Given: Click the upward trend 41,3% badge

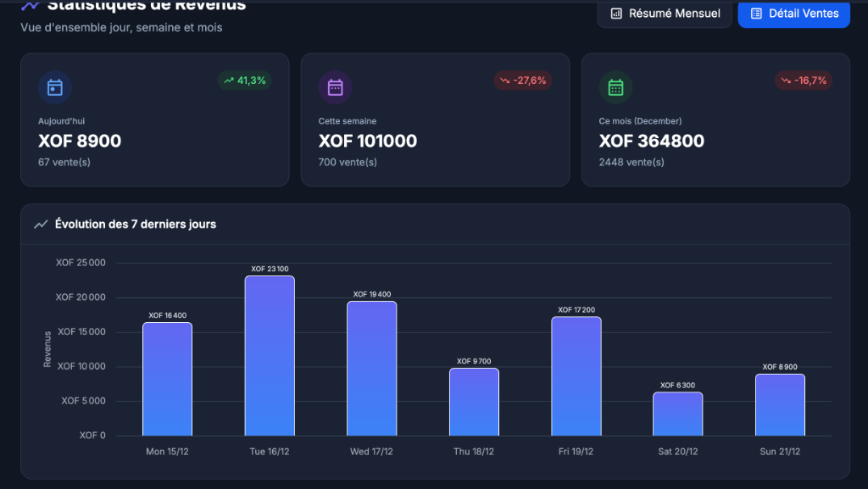Looking at the screenshot, I should 244,81.
